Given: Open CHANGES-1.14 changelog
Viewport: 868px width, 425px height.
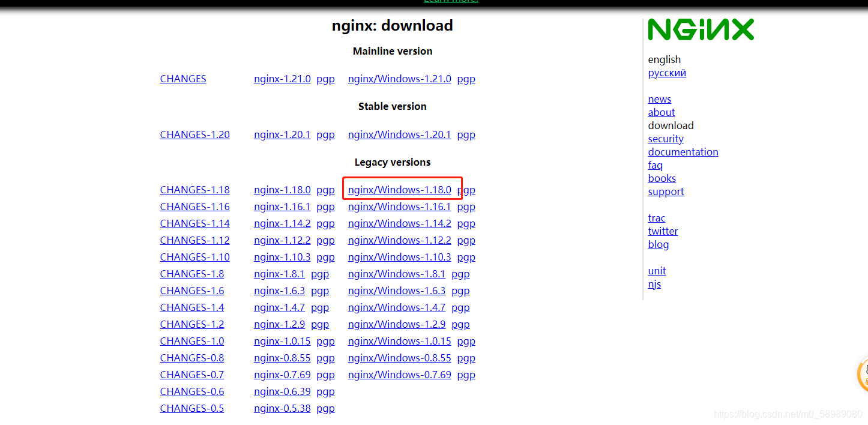Looking at the screenshot, I should (x=194, y=223).
